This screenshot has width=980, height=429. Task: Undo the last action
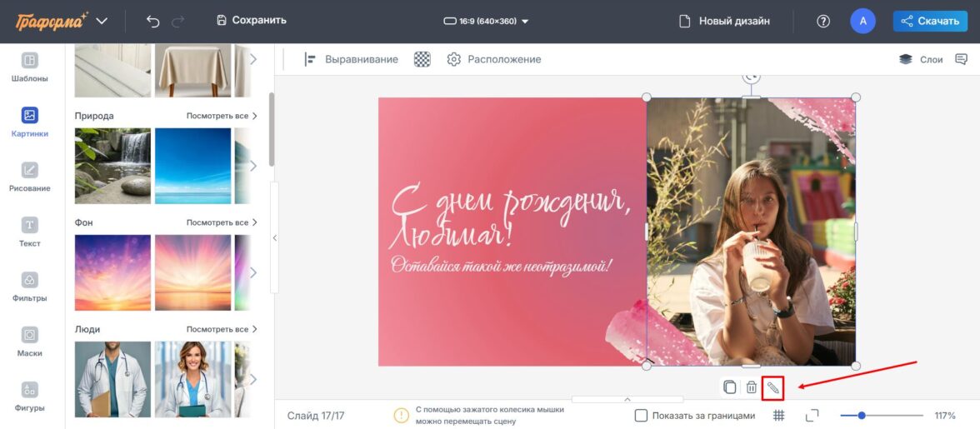[153, 21]
